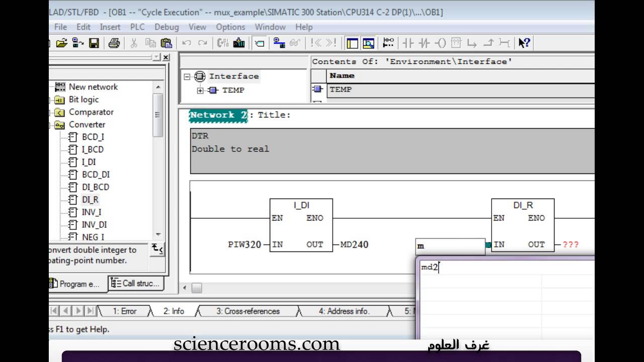
Task: Insert normally open contact icon
Action: coord(408,43)
